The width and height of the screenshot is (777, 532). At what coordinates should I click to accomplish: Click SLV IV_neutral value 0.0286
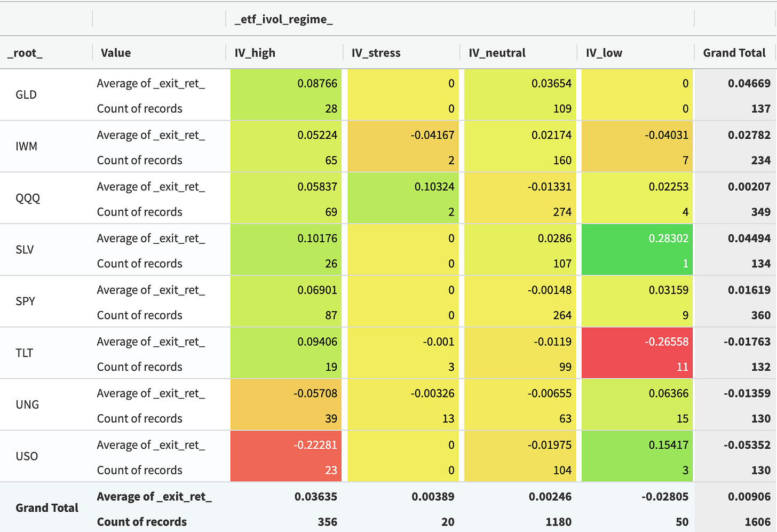pyautogui.click(x=554, y=239)
